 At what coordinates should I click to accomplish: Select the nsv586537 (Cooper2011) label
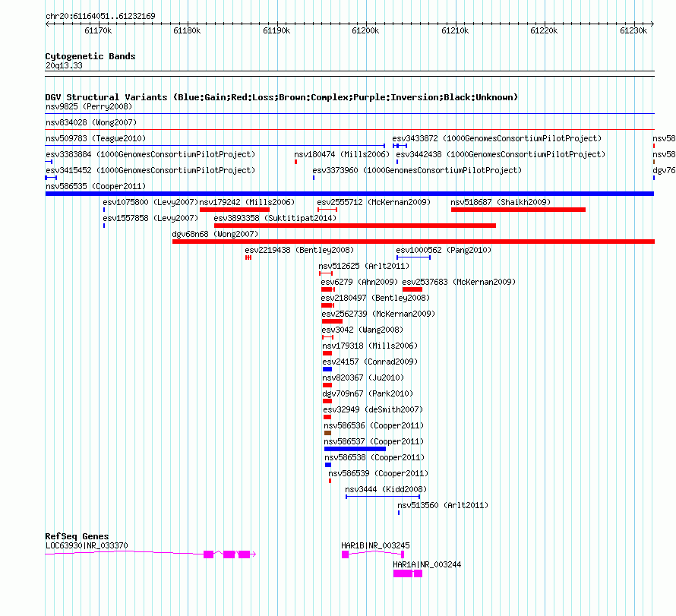point(374,441)
